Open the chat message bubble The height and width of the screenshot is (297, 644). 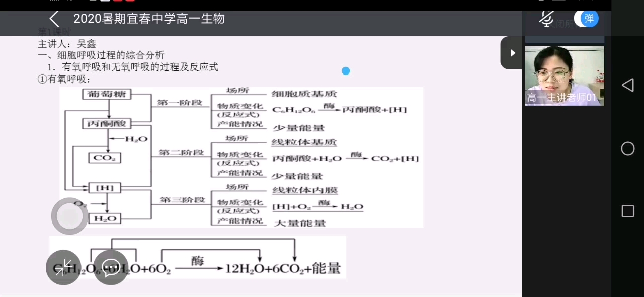coord(111,267)
